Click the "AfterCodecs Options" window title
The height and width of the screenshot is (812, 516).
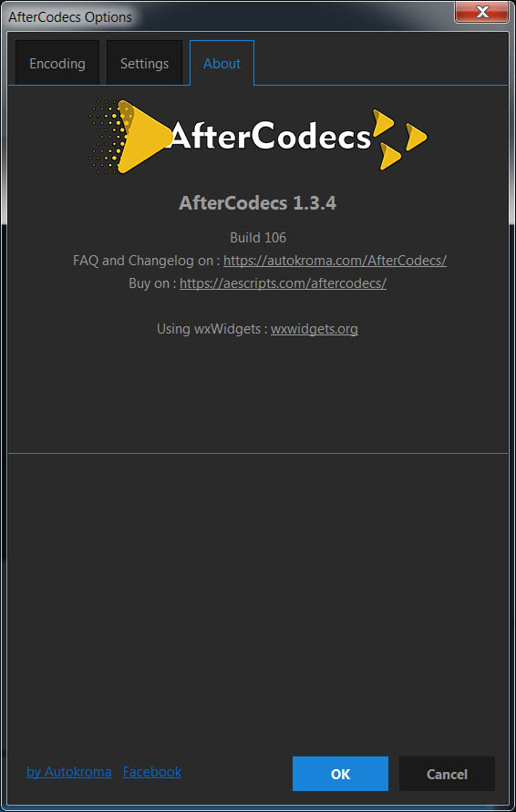point(70,16)
